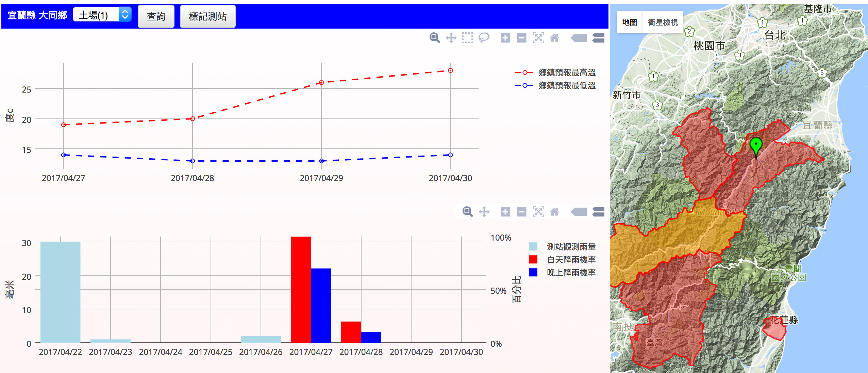Screen dimensions: 868x373
Task: Activate Box Select tool on temperature chart
Action: coord(467,38)
